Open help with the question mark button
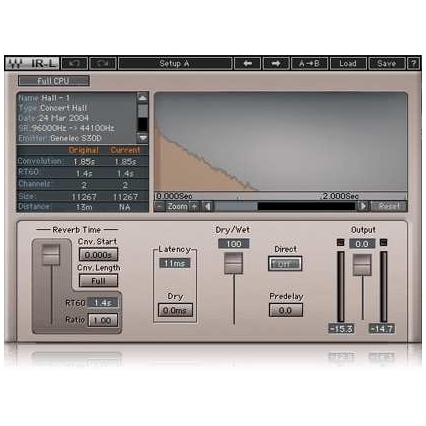The image size is (426, 426). [x=414, y=63]
